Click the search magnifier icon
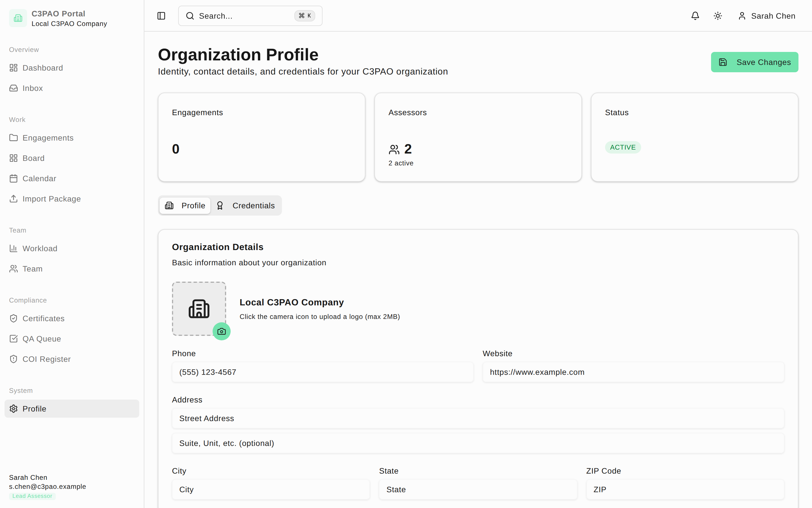This screenshot has width=812, height=508. tap(190, 16)
